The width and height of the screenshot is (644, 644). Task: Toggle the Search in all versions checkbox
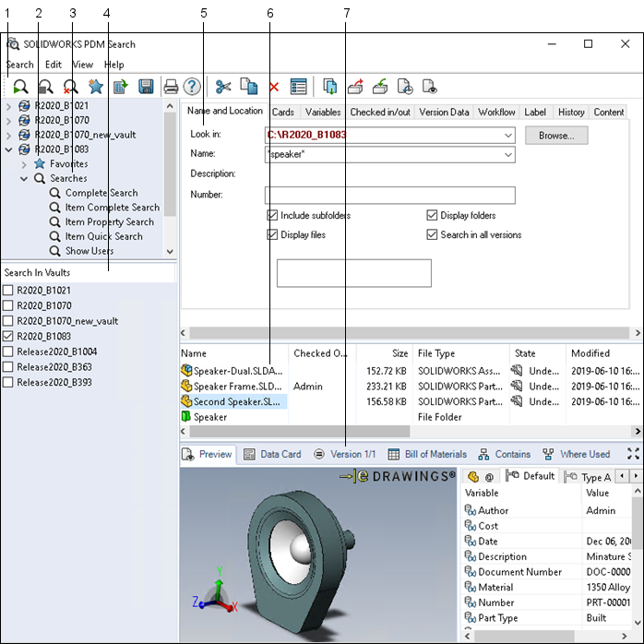click(433, 235)
